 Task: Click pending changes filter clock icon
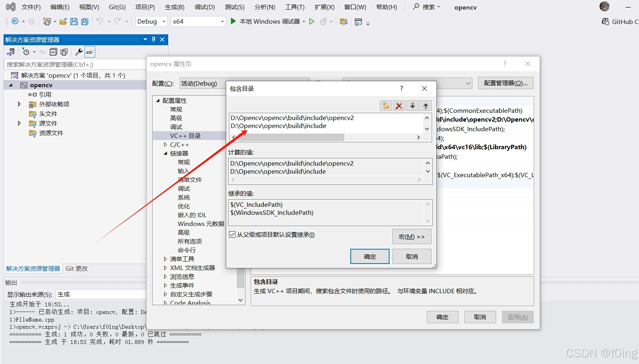pyautogui.click(x=26, y=52)
